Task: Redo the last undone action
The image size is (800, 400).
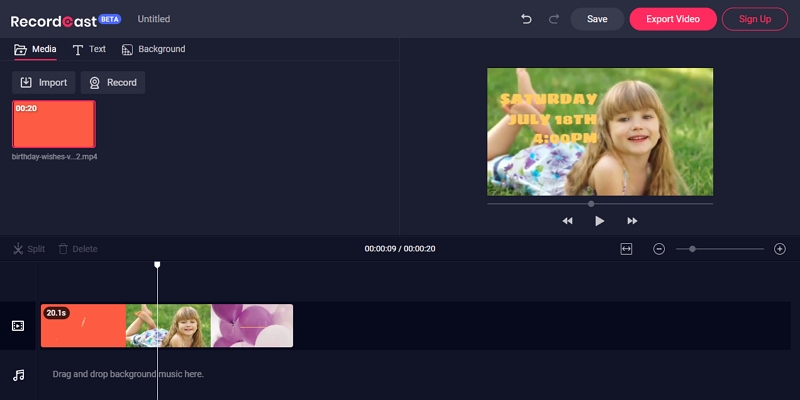Action: tap(554, 19)
